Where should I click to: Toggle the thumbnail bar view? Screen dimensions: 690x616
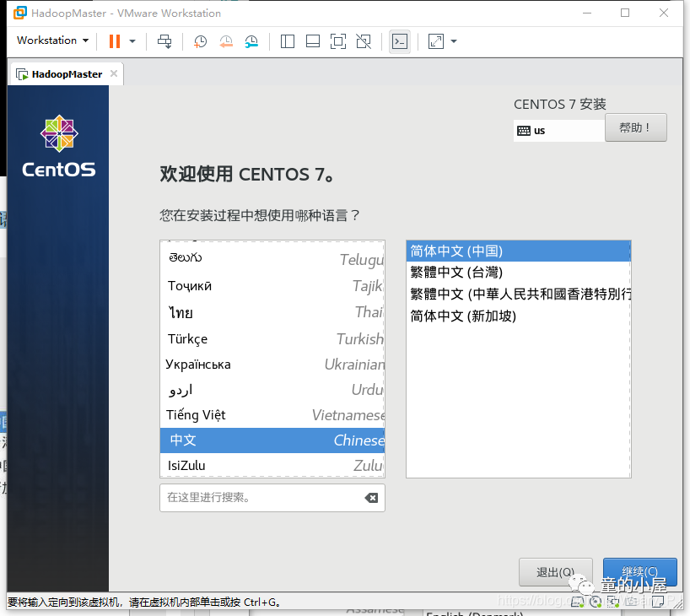[313, 41]
